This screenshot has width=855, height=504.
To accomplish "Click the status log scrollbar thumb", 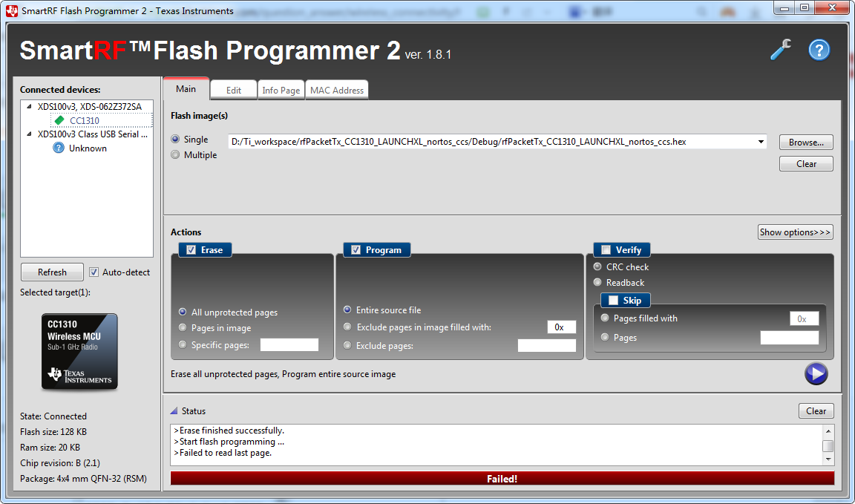I will point(828,445).
